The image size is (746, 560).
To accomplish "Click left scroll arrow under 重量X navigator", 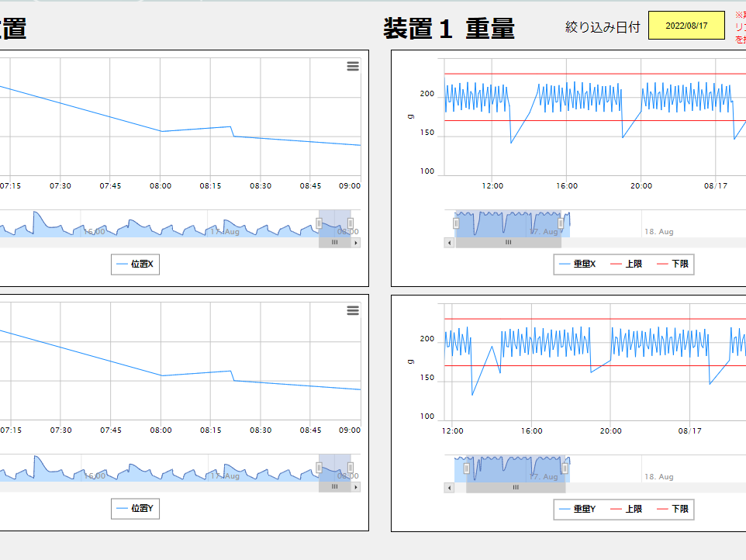I will pos(449,243).
